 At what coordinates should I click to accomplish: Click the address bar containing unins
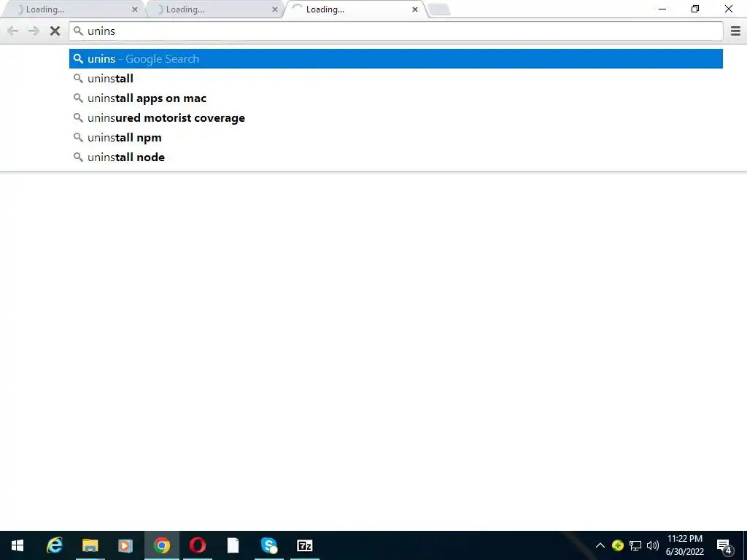396,31
